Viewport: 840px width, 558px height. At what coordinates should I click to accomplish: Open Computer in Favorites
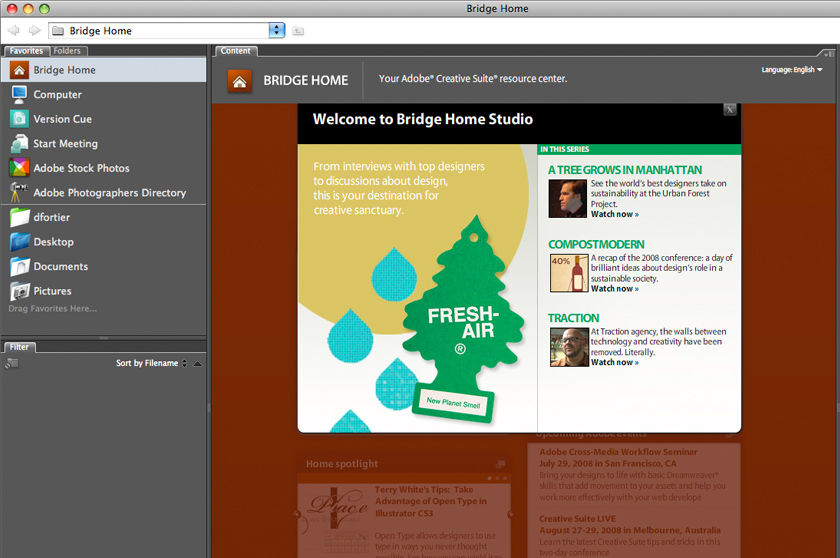coord(103,95)
